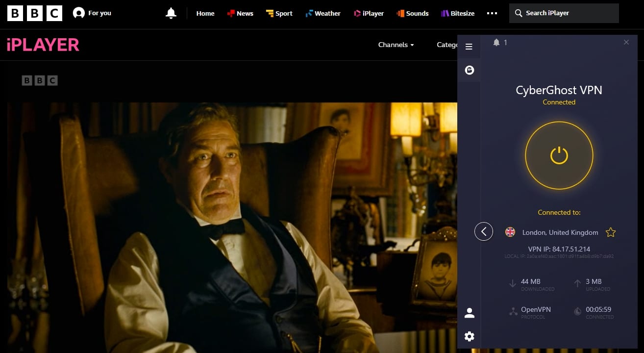
Task: Click the 00:05:59 connected timer
Action: point(598,309)
